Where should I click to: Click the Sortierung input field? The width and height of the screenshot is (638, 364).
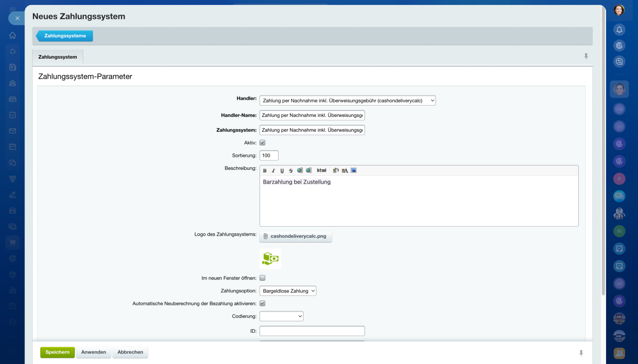click(269, 155)
